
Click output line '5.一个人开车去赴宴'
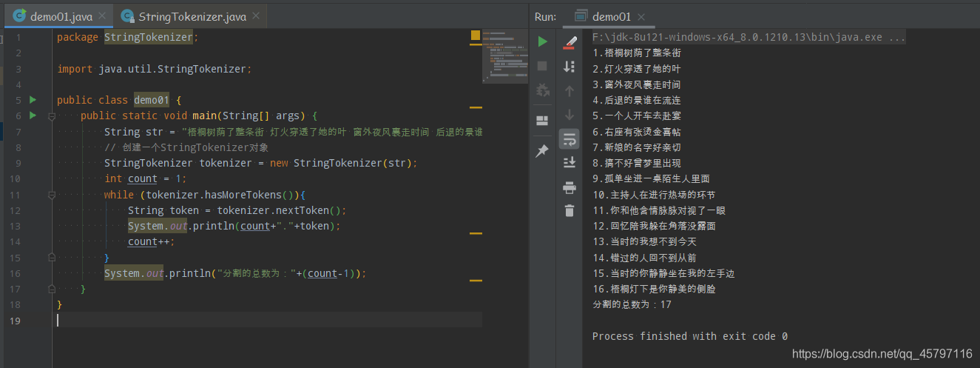coord(637,116)
